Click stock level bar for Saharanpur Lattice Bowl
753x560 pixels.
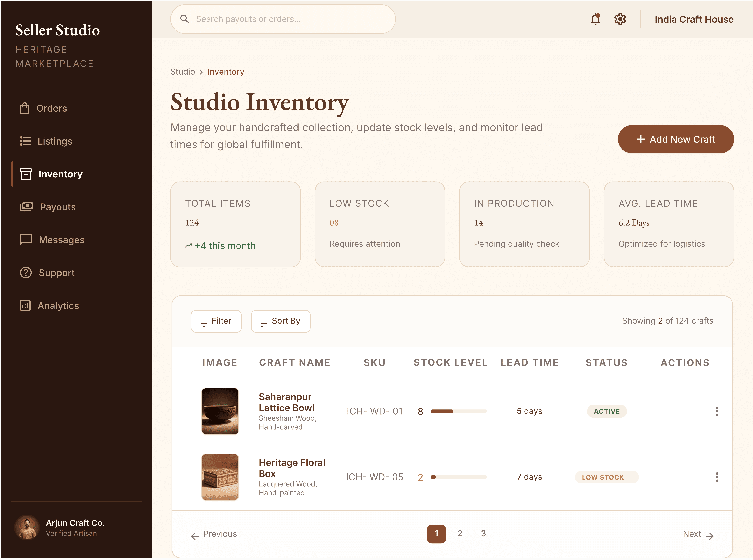tap(458, 411)
